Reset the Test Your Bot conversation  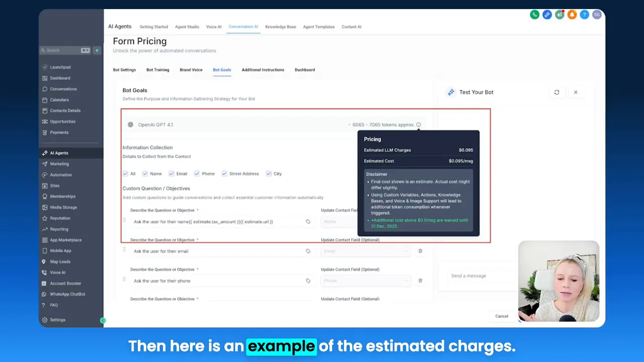tap(556, 93)
